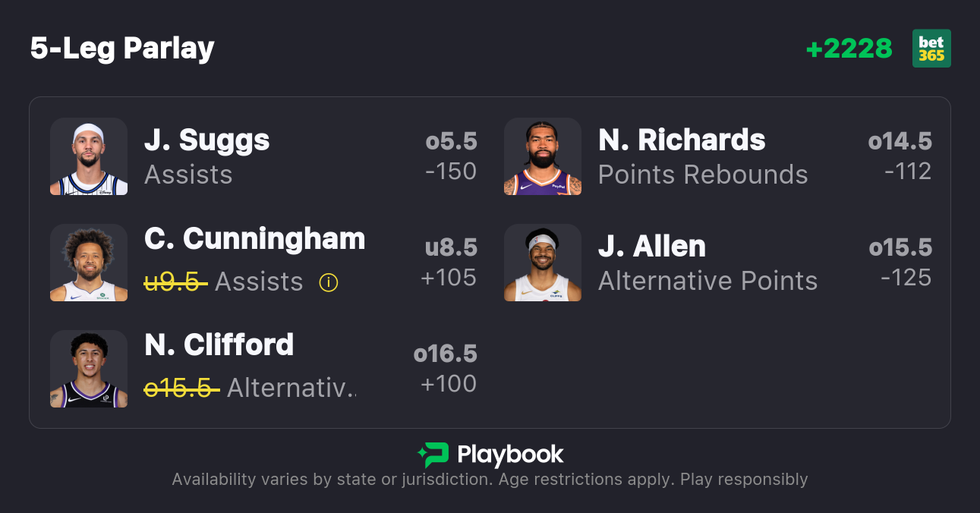Select the C. Cunningham player name
The width and height of the screenshot is (980, 513).
tap(254, 239)
